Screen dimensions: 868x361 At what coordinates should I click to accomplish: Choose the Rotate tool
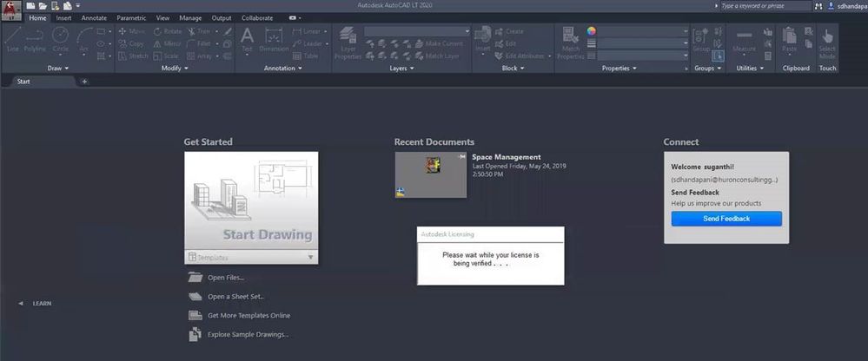tap(167, 31)
